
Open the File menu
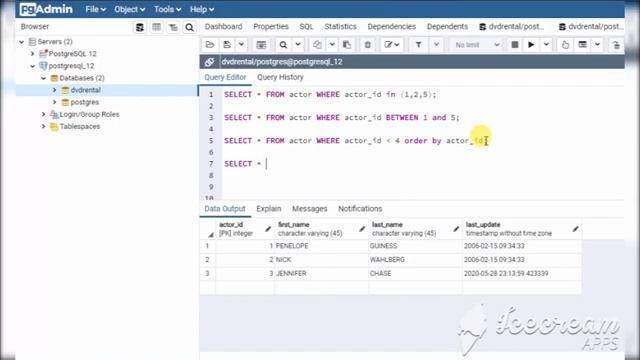click(x=96, y=9)
